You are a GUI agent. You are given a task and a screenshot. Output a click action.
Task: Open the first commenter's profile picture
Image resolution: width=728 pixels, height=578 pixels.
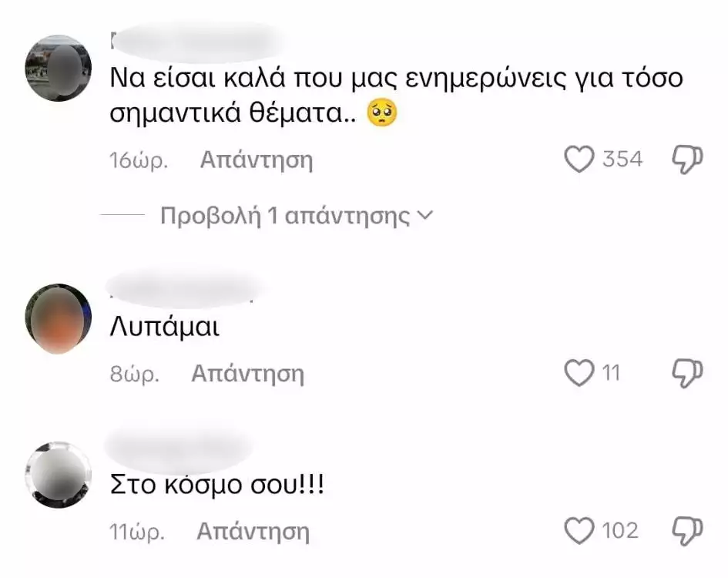click(x=58, y=68)
